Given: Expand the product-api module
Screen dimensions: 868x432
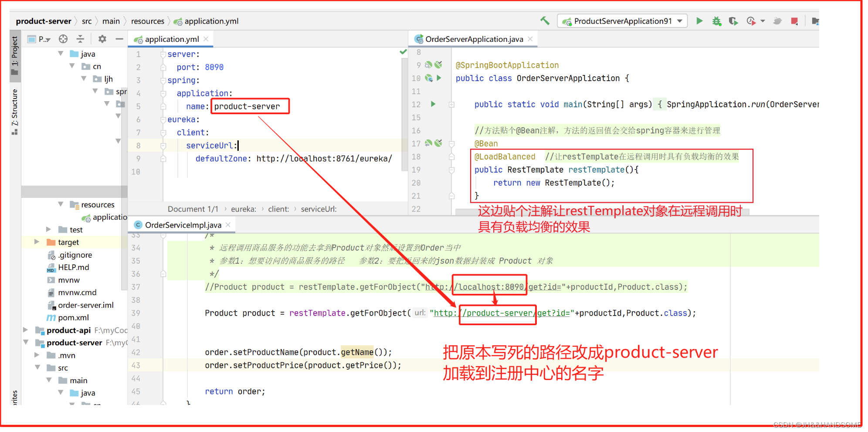Looking at the screenshot, I should click(25, 330).
